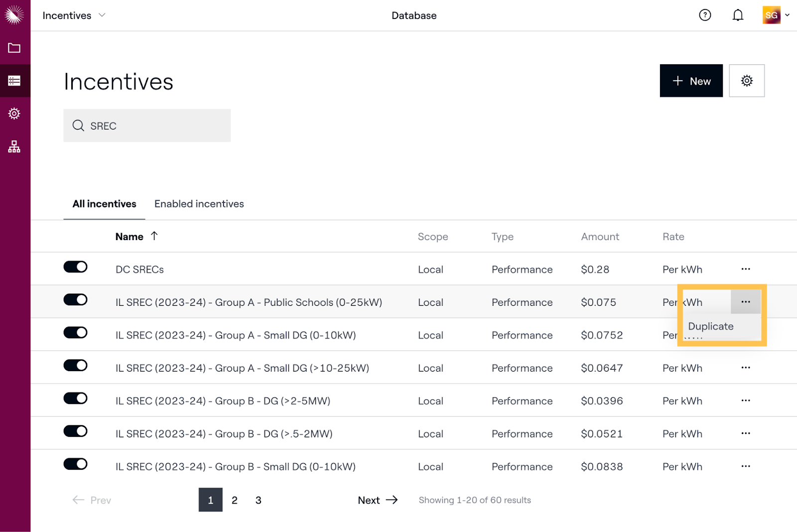797x532 pixels.
Task: Click the incentive settings gear beside New
Action: [x=746, y=81]
